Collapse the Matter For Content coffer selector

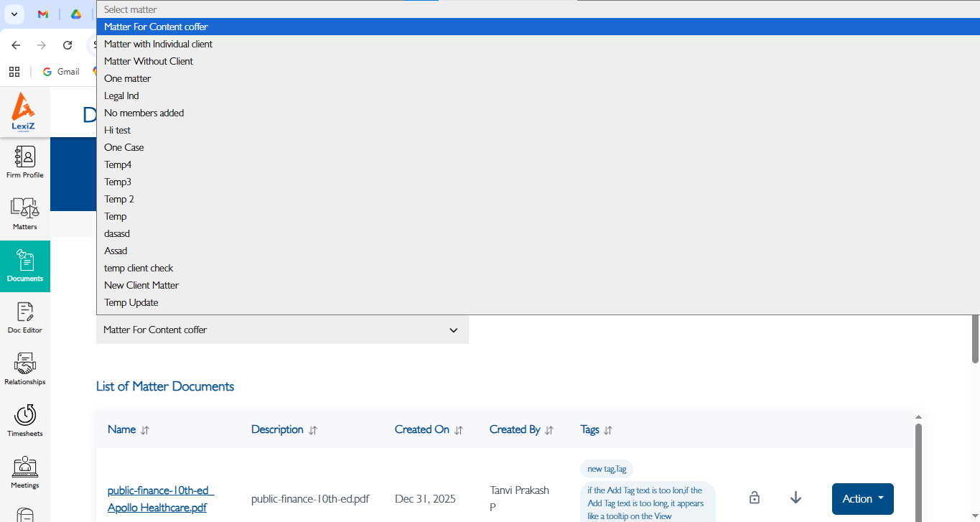(453, 330)
